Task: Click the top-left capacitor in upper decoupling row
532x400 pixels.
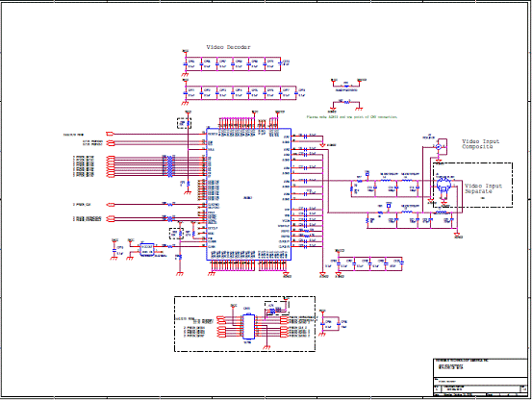Action: tap(187, 63)
